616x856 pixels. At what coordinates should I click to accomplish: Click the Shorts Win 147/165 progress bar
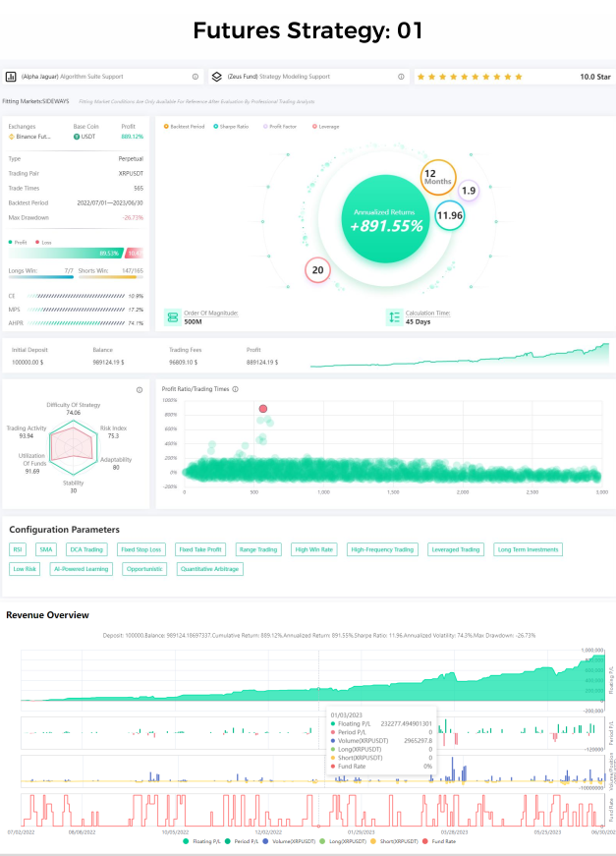(111, 277)
